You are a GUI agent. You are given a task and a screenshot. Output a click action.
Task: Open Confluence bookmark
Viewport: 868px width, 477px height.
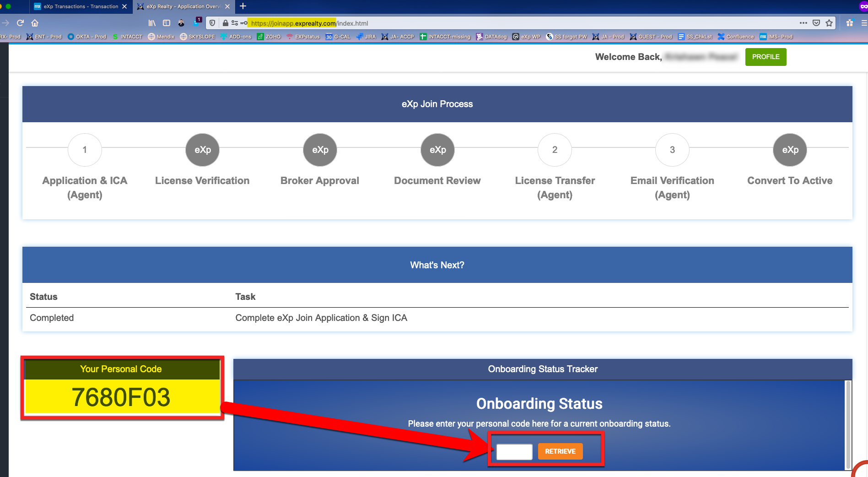click(736, 37)
